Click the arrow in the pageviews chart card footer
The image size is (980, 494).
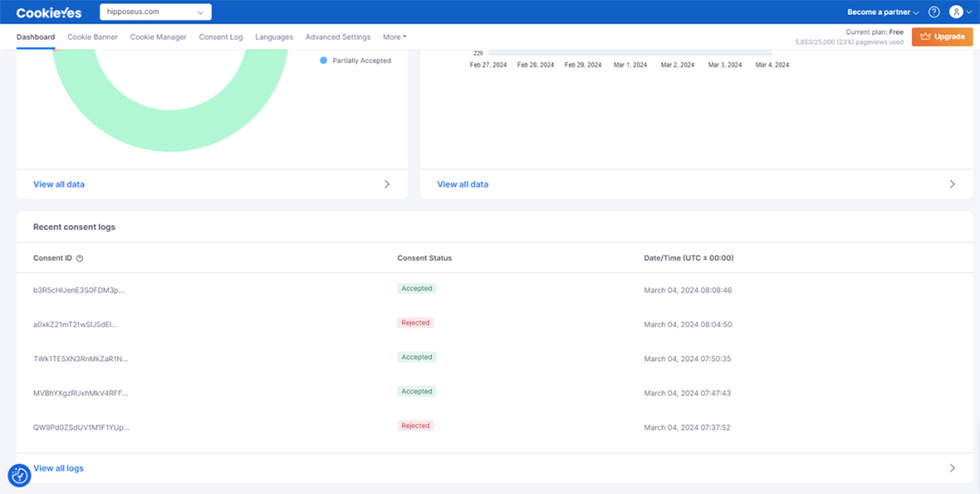pyautogui.click(x=952, y=184)
